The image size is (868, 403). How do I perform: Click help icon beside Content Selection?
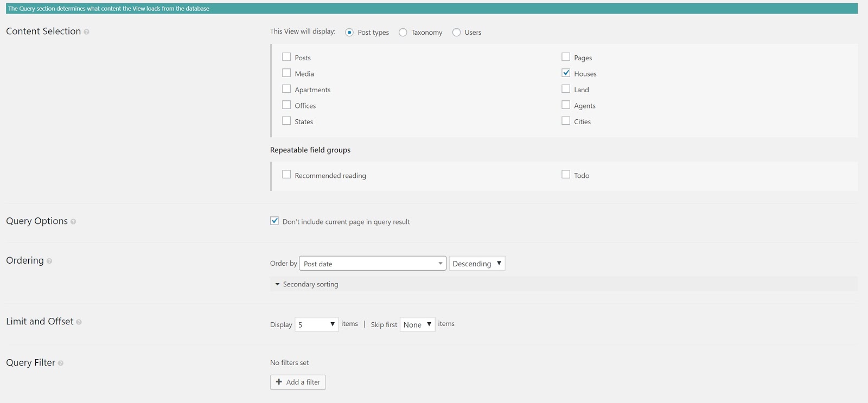(x=87, y=32)
